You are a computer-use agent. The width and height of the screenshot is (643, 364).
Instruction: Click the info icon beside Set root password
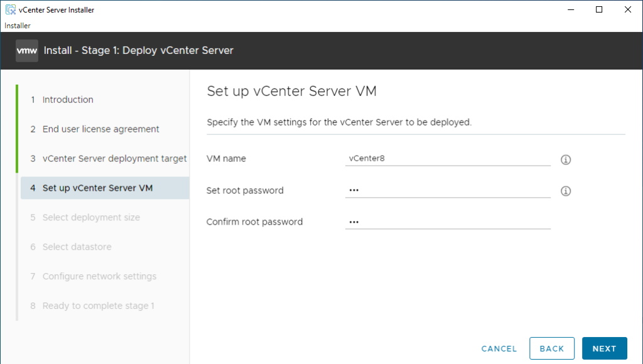tap(565, 191)
